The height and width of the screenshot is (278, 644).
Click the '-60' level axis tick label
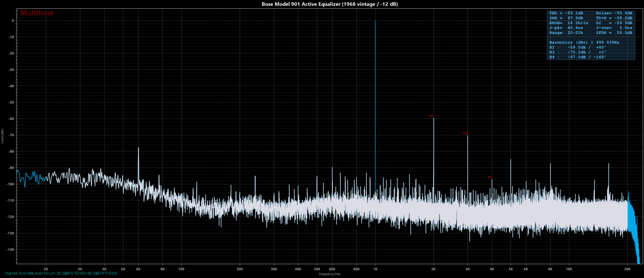tap(11, 119)
